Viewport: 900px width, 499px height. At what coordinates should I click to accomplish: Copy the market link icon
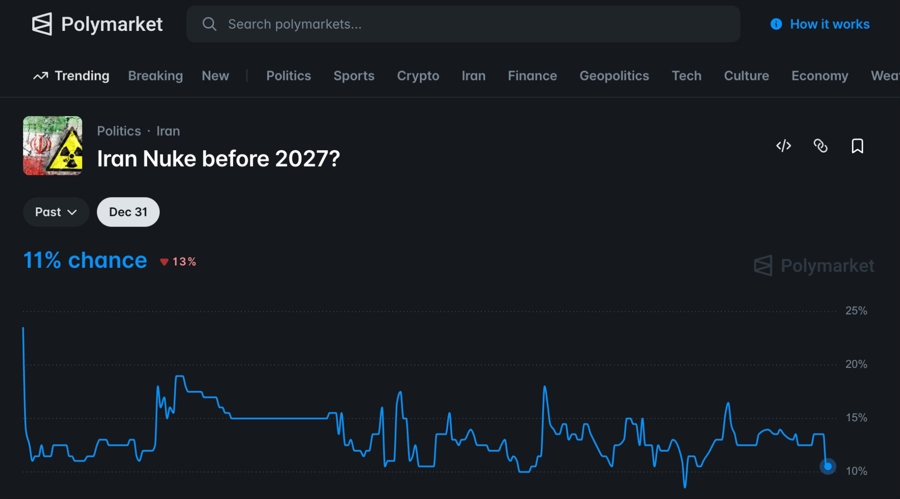click(821, 146)
